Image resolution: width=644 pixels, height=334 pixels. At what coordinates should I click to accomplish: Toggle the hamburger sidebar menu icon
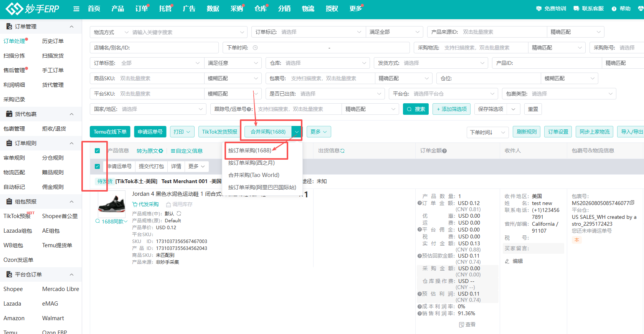pyautogui.click(x=76, y=9)
